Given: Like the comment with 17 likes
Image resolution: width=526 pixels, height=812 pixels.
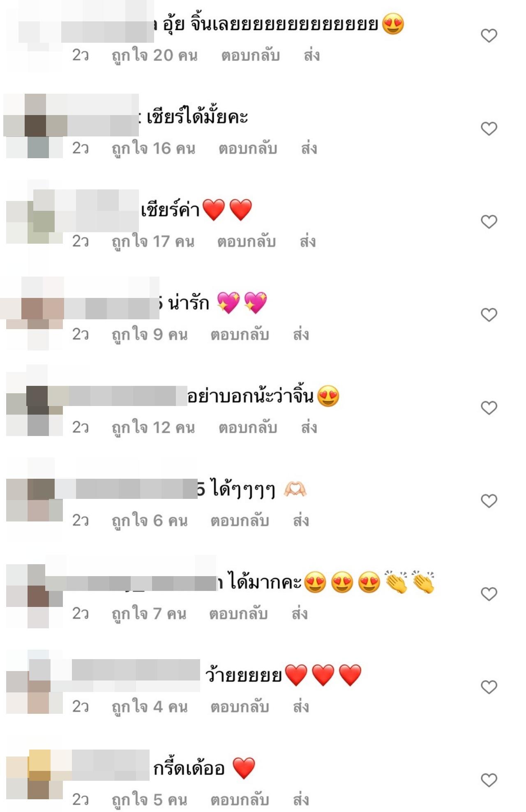Looking at the screenshot, I should tap(489, 222).
